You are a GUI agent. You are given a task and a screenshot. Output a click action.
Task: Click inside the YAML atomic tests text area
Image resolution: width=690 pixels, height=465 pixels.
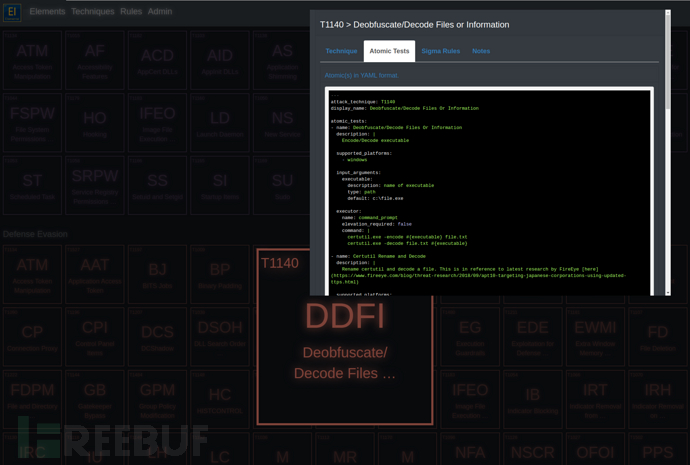pos(489,192)
